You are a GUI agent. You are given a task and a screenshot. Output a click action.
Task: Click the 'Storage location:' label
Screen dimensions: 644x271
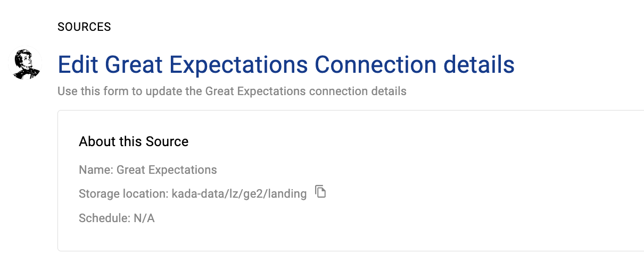point(123,194)
